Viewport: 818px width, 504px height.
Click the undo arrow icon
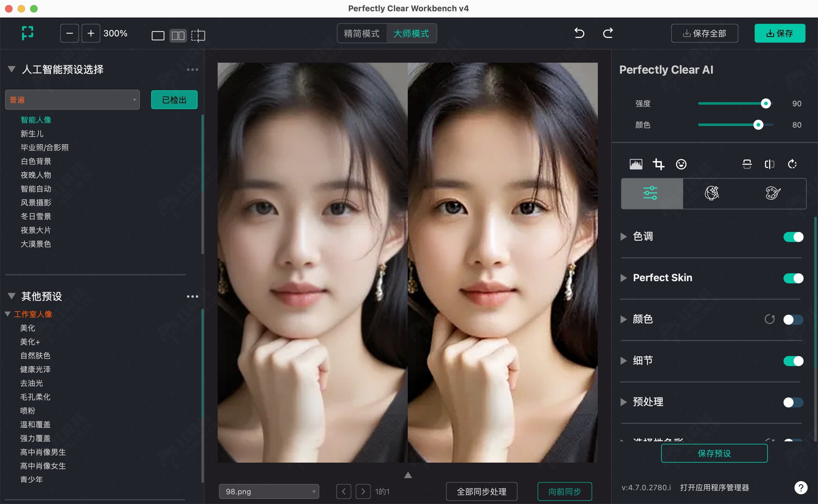coord(579,33)
